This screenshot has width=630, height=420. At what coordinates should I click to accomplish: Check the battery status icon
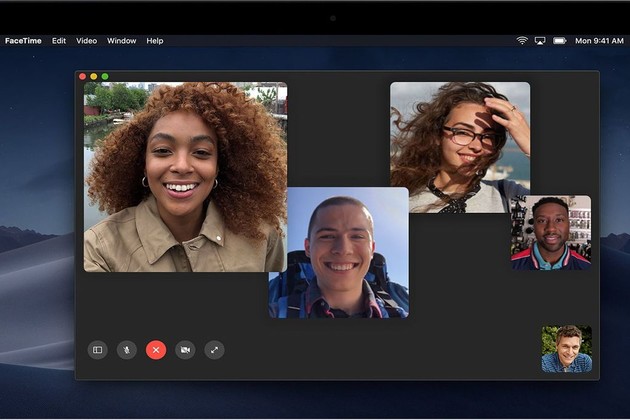pyautogui.click(x=559, y=41)
